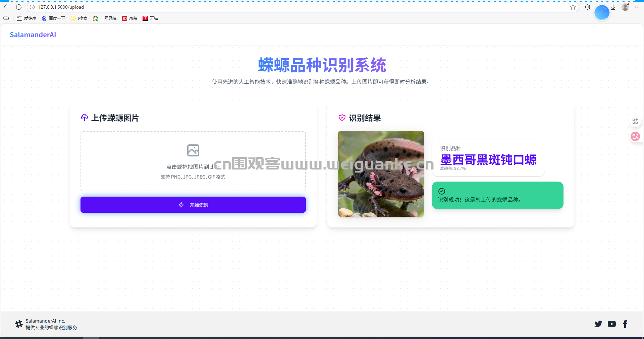Open the YouTube footer icon

[611, 324]
